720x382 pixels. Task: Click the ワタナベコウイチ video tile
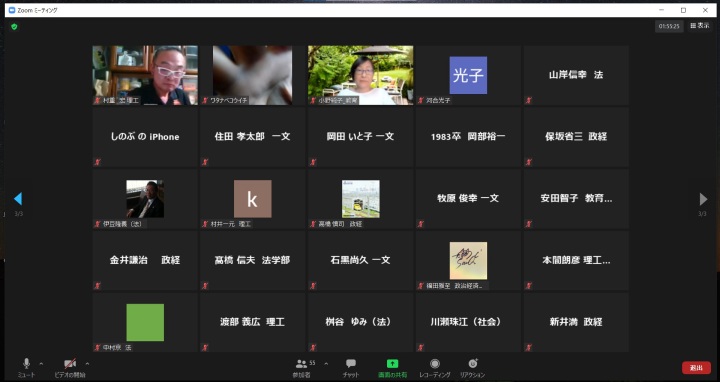point(253,75)
